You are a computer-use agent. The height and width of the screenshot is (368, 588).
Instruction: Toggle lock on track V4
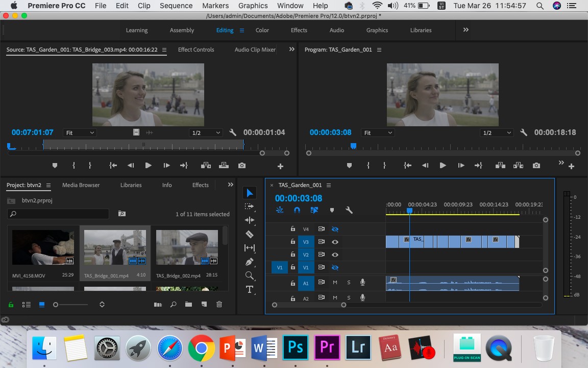[x=293, y=228]
